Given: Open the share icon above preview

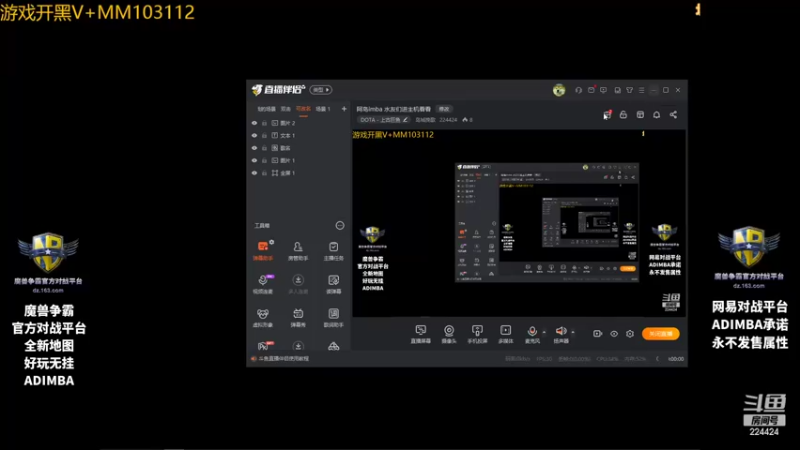Looking at the screenshot, I should (673, 115).
